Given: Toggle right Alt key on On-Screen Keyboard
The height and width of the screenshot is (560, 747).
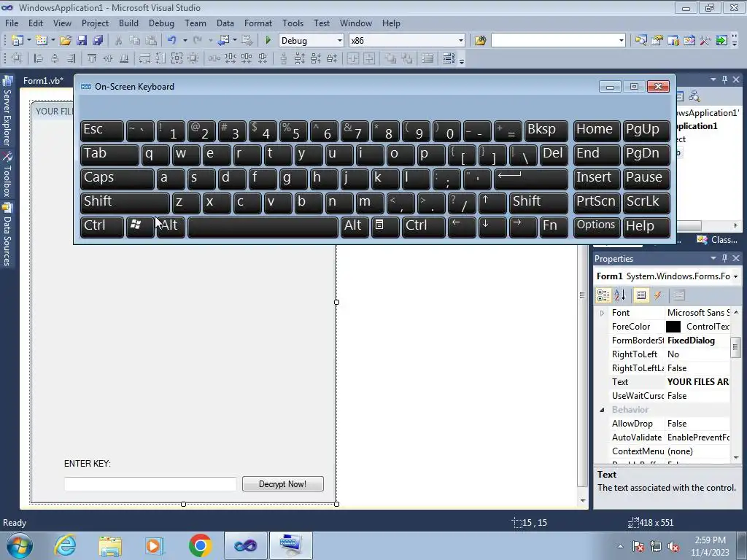Looking at the screenshot, I should pos(355,226).
